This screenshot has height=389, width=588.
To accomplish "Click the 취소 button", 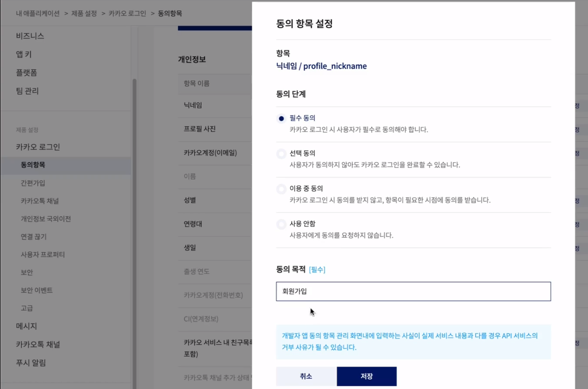I will [x=306, y=376].
